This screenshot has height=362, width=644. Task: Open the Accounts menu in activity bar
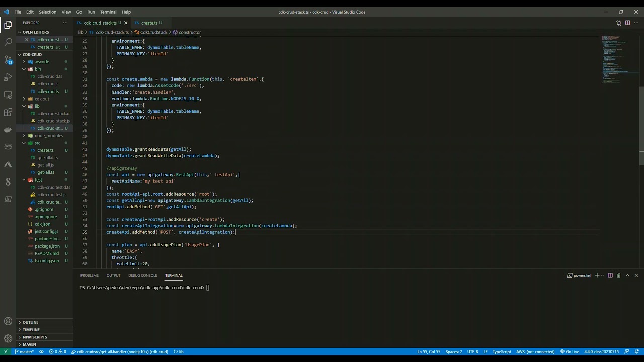click(x=8, y=321)
